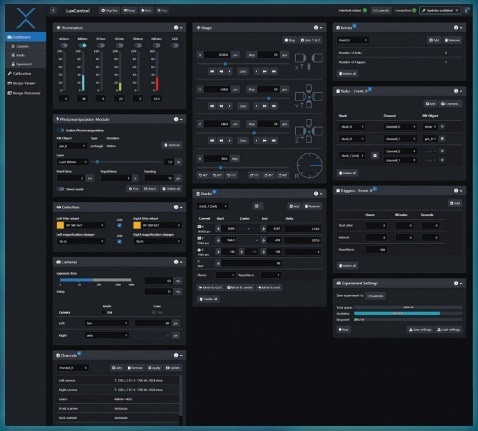Click Delete all in the Tasks panel

[x=347, y=173]
